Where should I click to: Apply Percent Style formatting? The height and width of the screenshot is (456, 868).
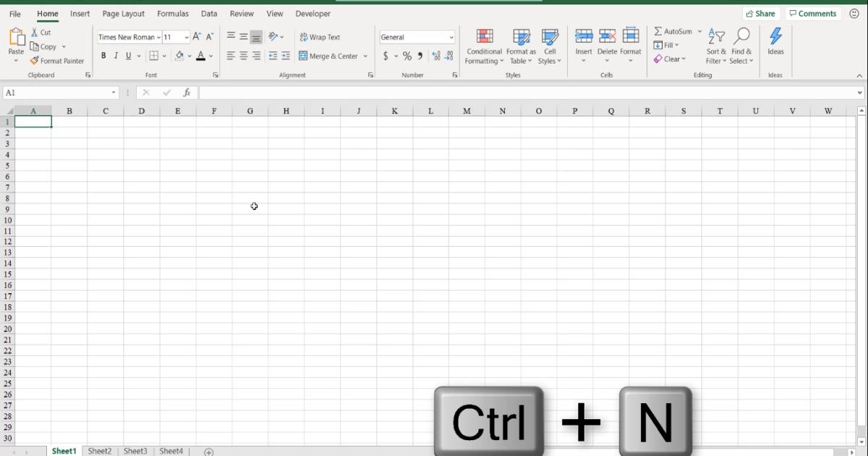click(407, 56)
